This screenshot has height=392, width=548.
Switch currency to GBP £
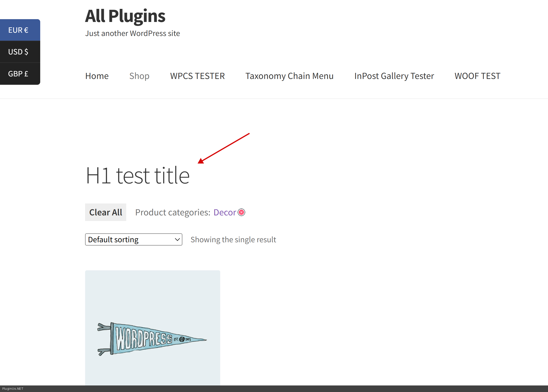[18, 74]
